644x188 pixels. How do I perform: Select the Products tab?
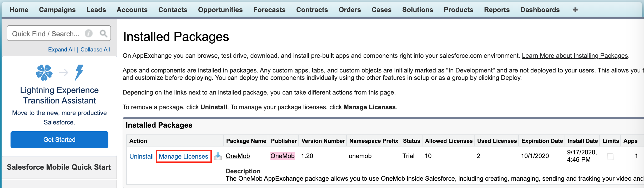[x=459, y=10]
